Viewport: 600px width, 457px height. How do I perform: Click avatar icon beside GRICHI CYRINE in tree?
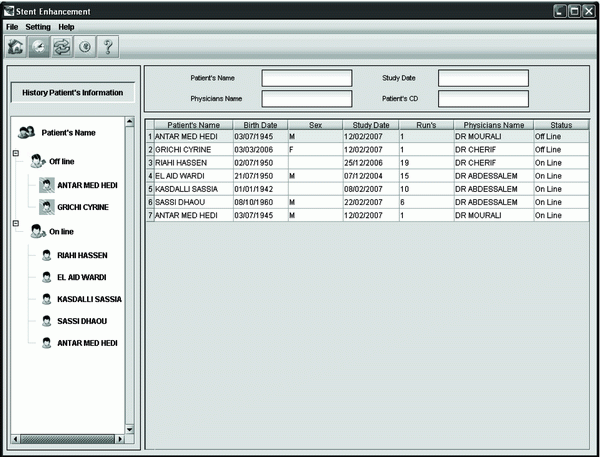(x=47, y=207)
